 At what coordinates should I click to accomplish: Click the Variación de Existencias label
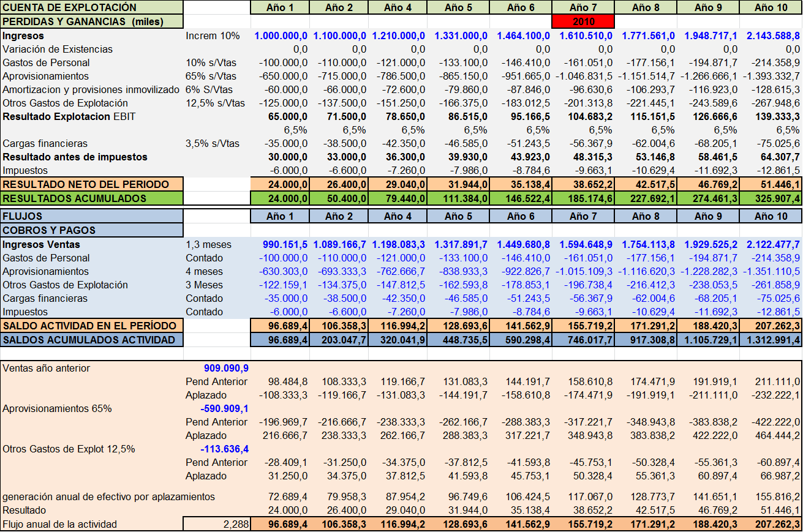click(58, 49)
